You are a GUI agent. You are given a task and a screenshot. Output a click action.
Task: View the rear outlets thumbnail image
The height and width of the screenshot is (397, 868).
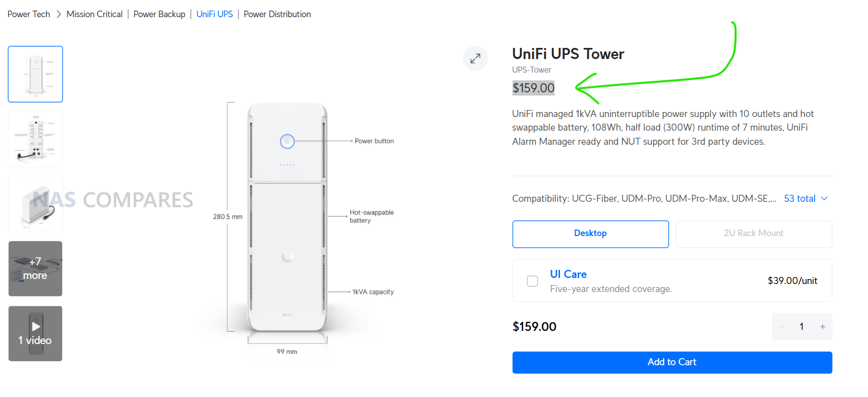coord(35,139)
